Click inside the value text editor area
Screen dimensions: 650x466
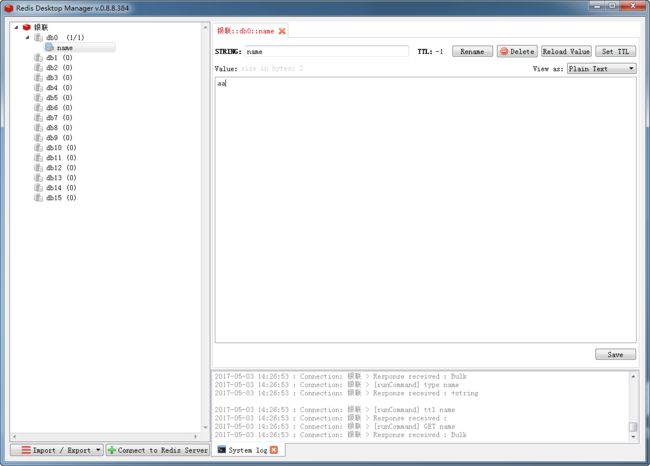pos(426,210)
